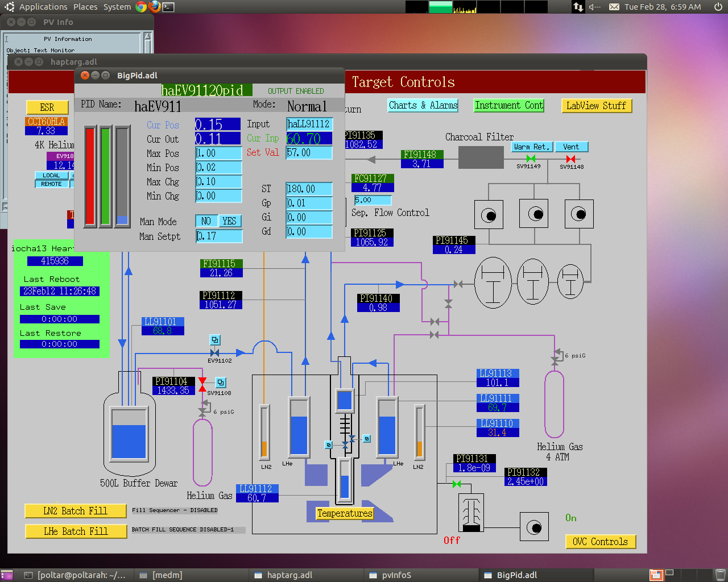Image resolution: width=728 pixels, height=582 pixels.
Task: Open the related display icon above EV91102
Action: point(215,340)
